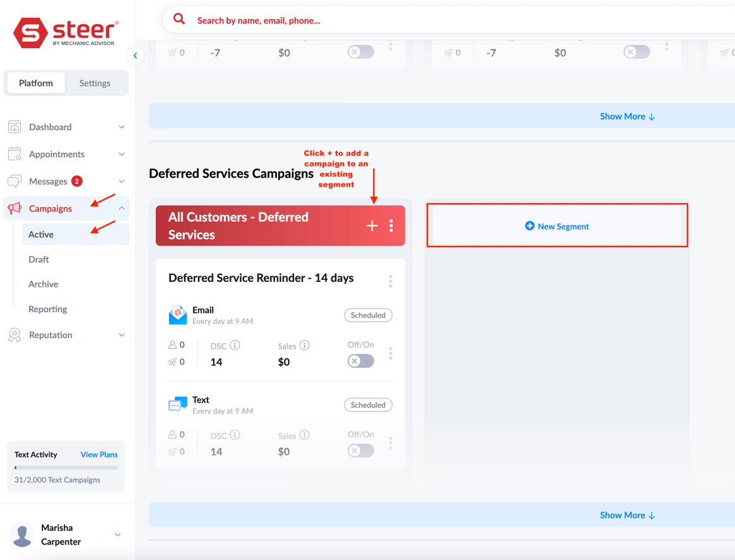This screenshot has width=735, height=560.
Task: Click the Messages unread badge showing 2
Action: point(77,181)
